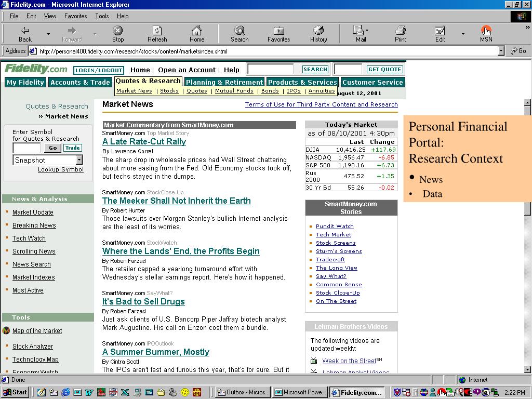Switch to the Microsoft PowerPoint taskbar window
532x399 pixels.
click(301, 392)
